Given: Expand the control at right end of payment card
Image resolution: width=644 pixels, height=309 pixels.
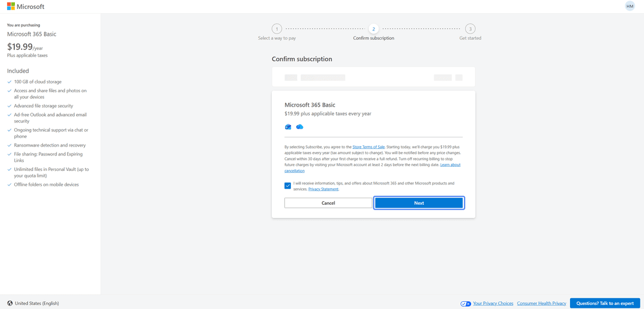Looking at the screenshot, I should [459, 77].
